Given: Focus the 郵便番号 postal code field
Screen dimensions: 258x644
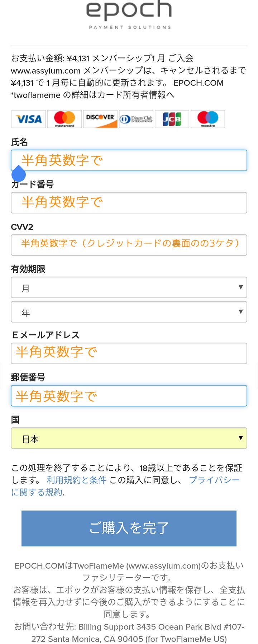Looking at the screenshot, I should click(129, 396).
